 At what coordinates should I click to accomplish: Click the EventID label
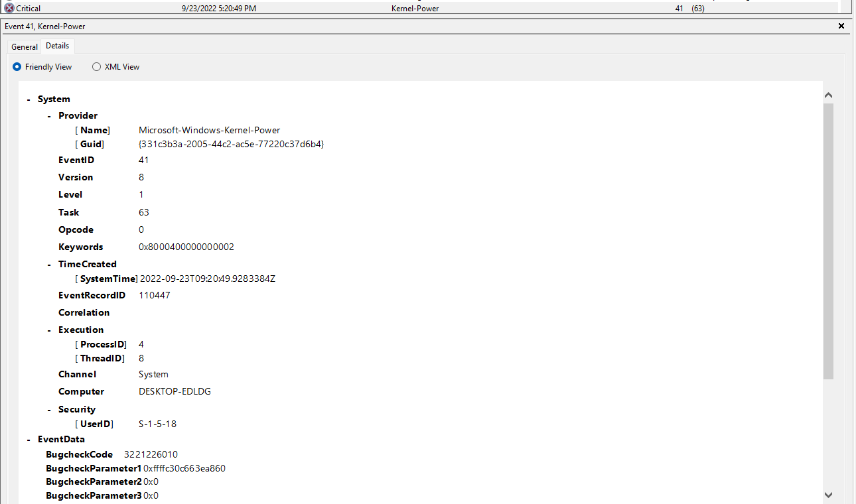pyautogui.click(x=76, y=160)
